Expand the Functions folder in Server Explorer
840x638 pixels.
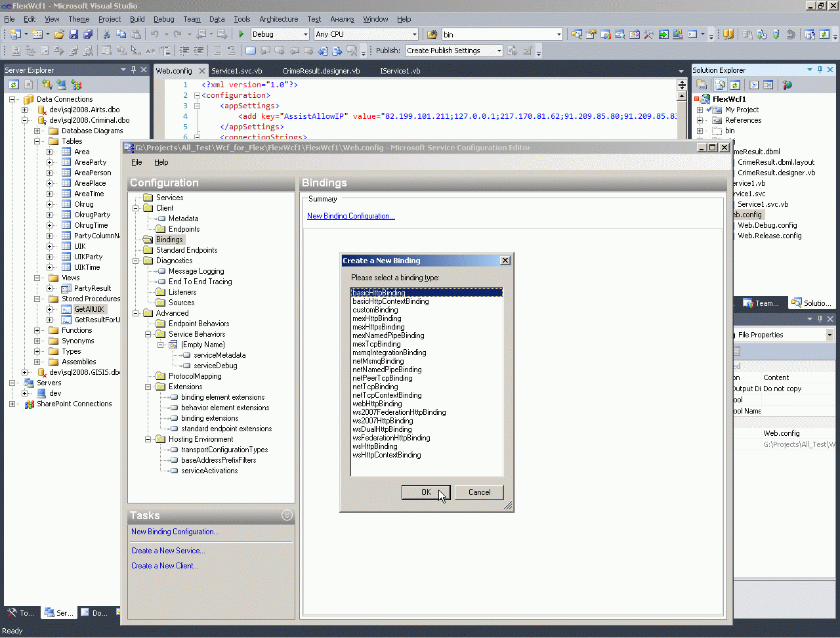[37, 330]
